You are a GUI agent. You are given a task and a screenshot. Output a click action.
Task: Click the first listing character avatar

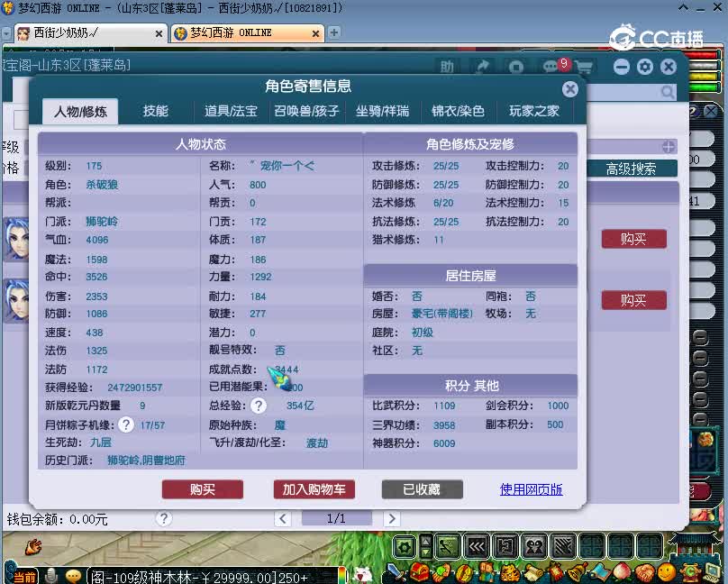click(x=16, y=239)
